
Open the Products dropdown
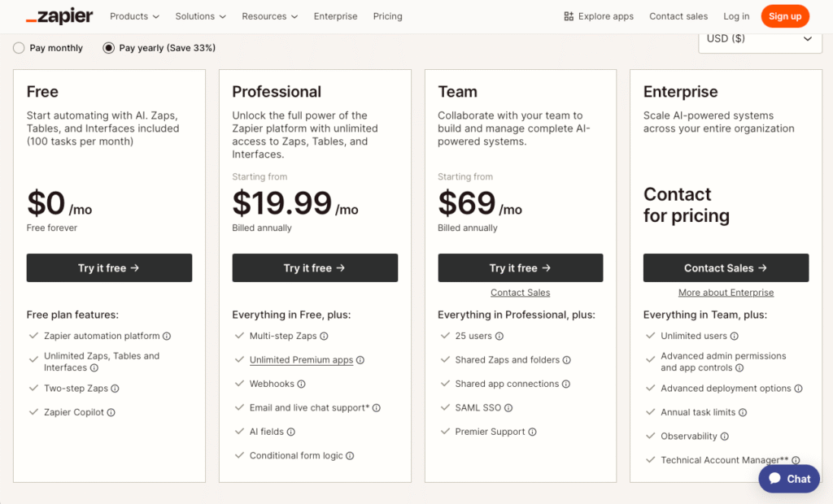(x=133, y=15)
